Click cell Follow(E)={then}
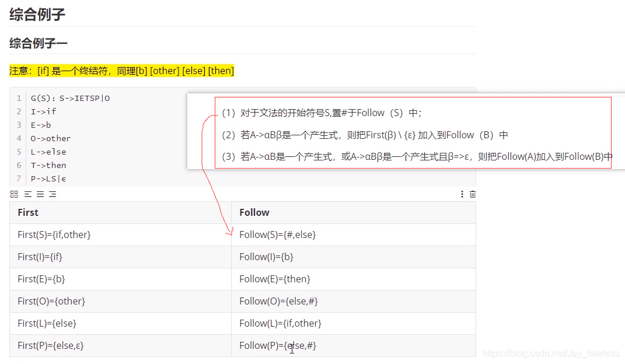The width and height of the screenshot is (625, 364). point(354,279)
